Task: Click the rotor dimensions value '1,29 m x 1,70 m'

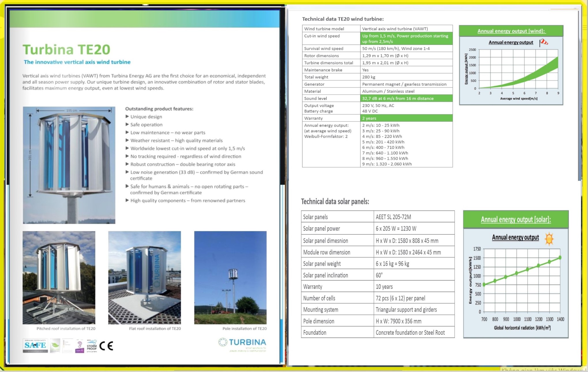Action: tap(406, 56)
